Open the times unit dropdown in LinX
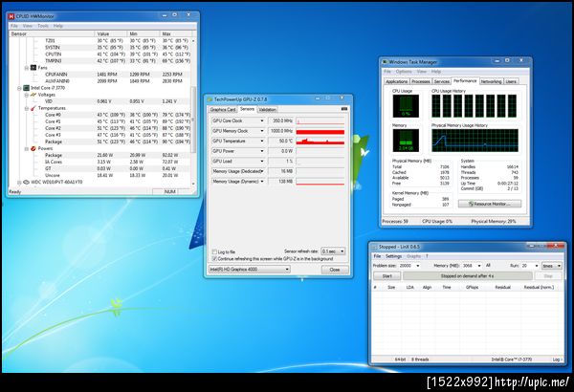The height and width of the screenshot is (392, 574). 559,266
